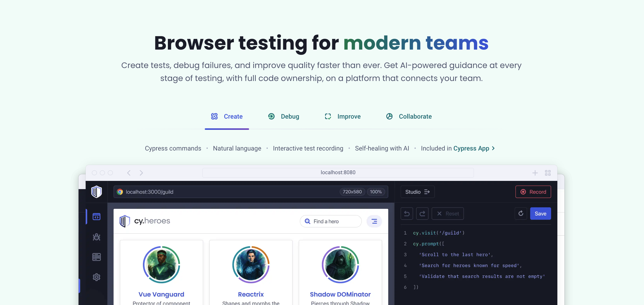Click the 'Scroll to the last hero' line
The height and width of the screenshot is (305, 644).
(x=456, y=255)
